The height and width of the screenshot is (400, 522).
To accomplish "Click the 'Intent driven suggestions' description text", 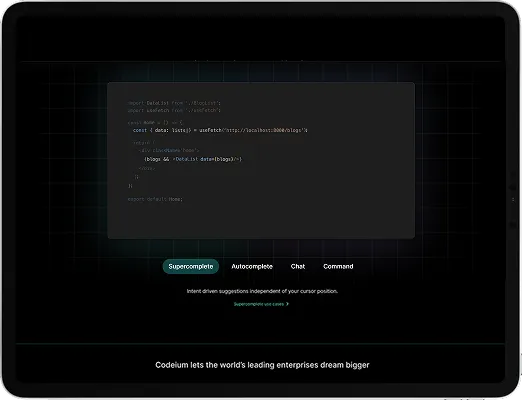I will click(262, 291).
